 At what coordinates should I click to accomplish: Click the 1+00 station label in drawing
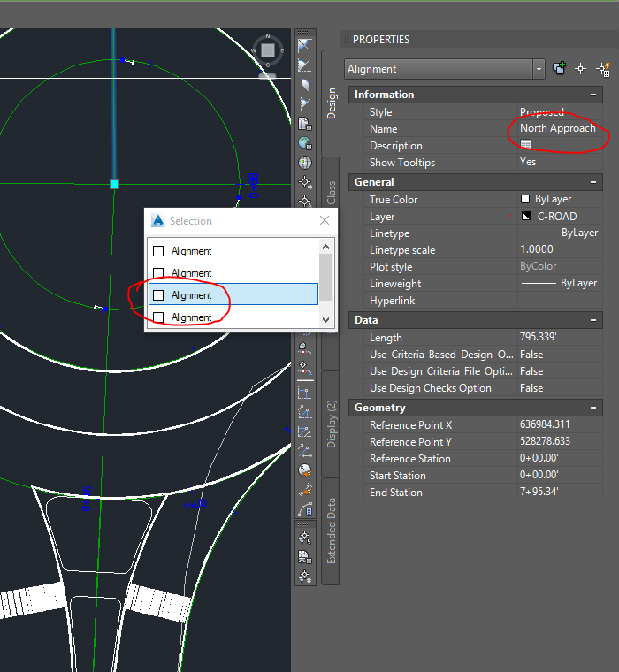click(195, 504)
